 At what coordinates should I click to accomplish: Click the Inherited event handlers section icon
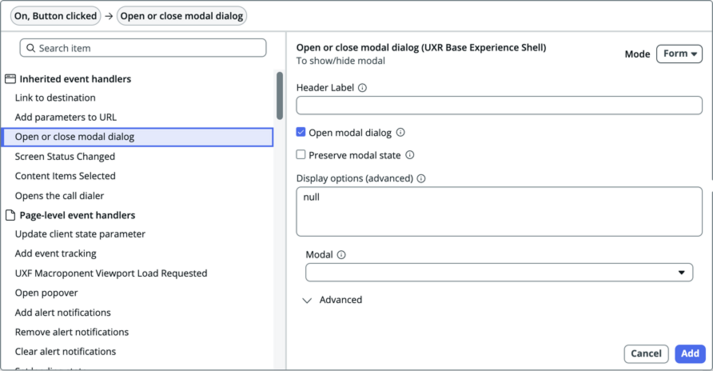pos(10,79)
